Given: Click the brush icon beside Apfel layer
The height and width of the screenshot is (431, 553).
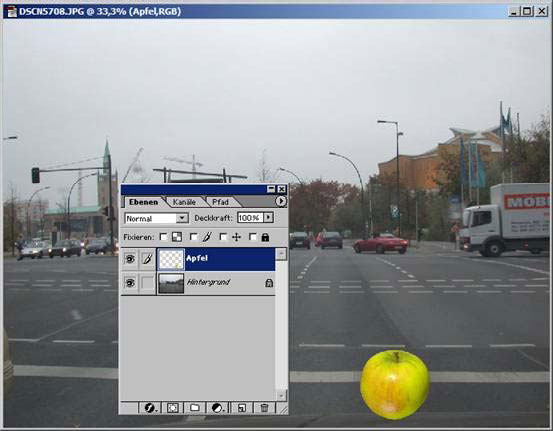Looking at the screenshot, I should click(147, 259).
